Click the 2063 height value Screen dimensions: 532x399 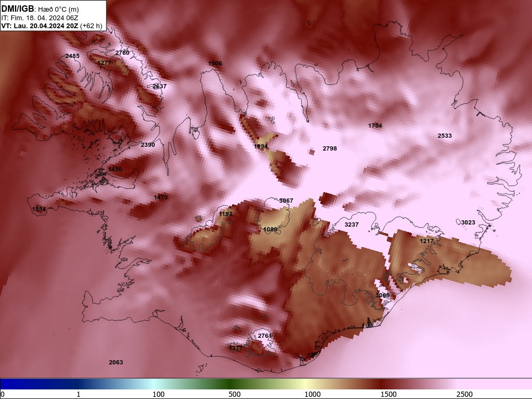pyautogui.click(x=115, y=362)
